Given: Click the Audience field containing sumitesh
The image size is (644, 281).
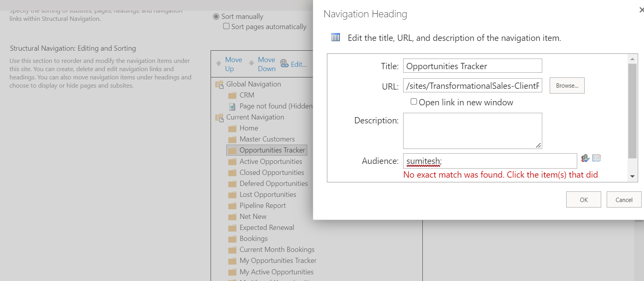Looking at the screenshot, I should [490, 161].
